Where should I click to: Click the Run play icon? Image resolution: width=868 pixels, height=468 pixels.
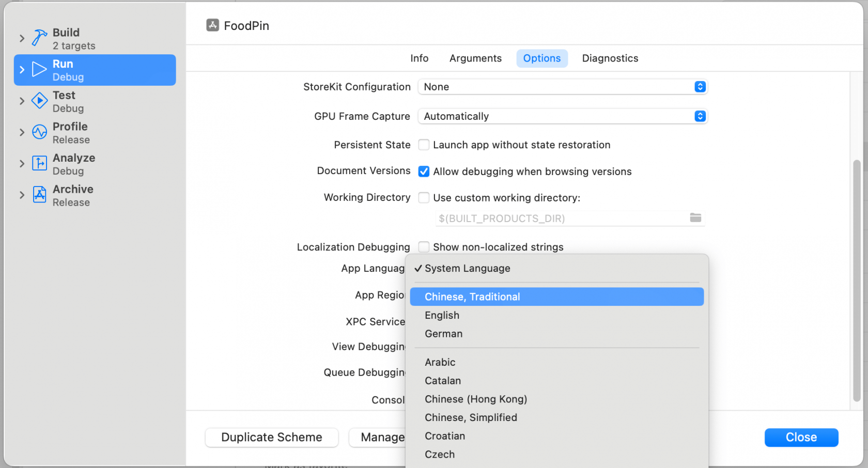(39, 70)
